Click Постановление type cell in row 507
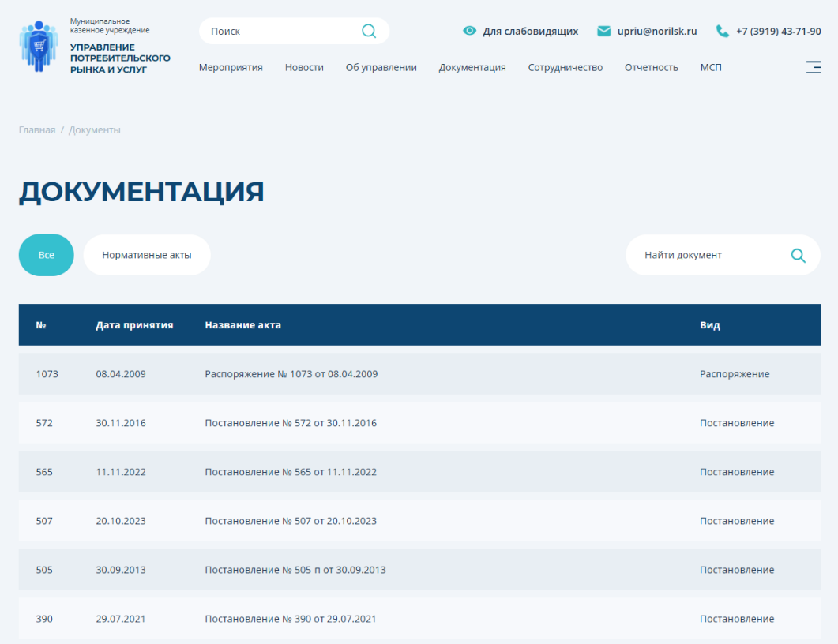Viewport: 838px width, 644px height. [737, 521]
